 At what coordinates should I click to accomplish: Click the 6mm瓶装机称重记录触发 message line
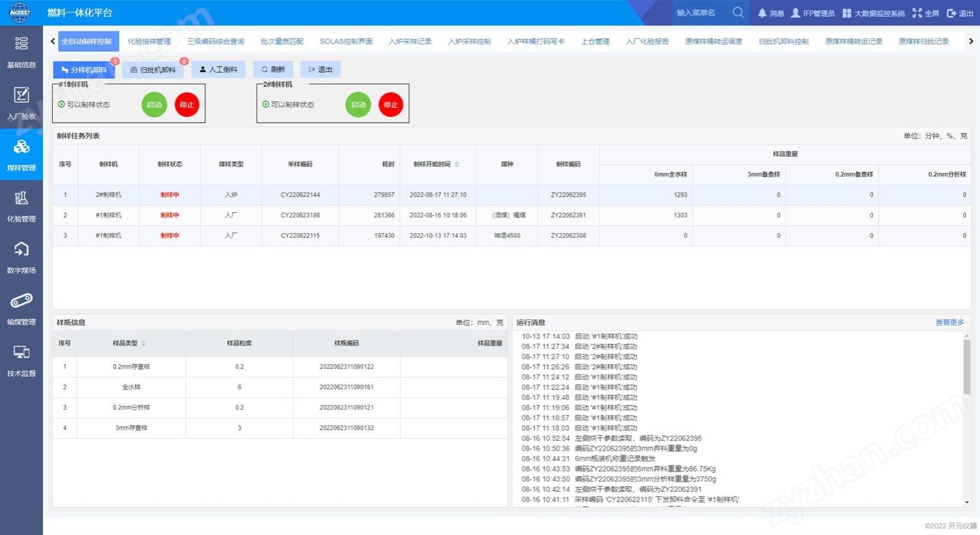588,459
